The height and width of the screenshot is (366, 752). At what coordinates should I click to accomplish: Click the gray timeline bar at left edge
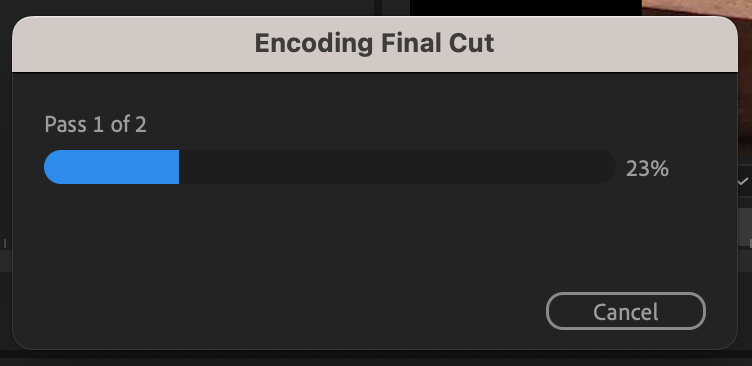(x=6, y=261)
